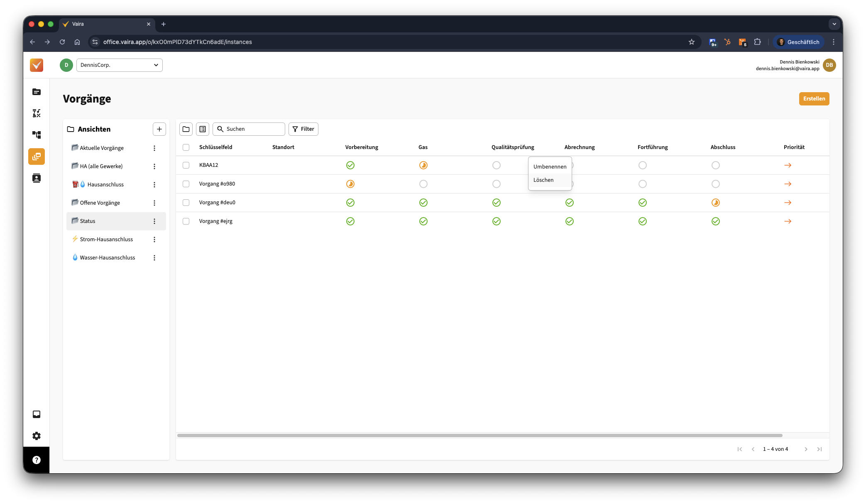Open the workflow structure sidebar icon

point(37,135)
